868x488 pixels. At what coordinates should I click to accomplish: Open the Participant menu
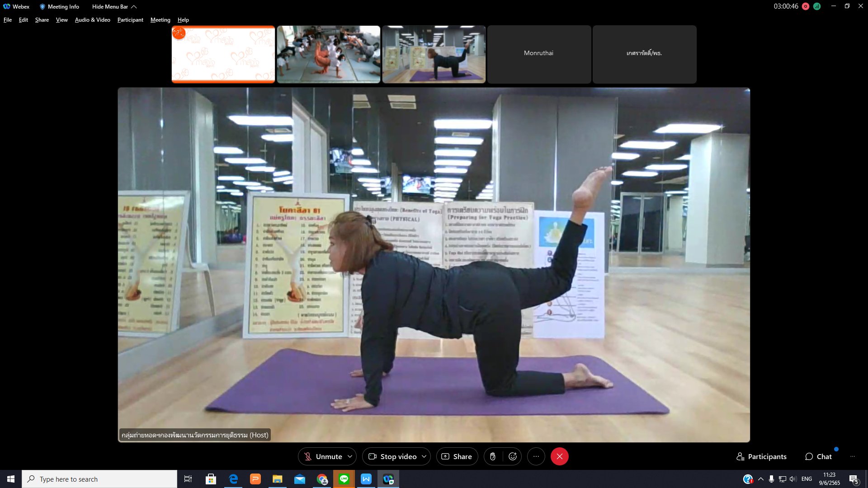click(x=130, y=20)
